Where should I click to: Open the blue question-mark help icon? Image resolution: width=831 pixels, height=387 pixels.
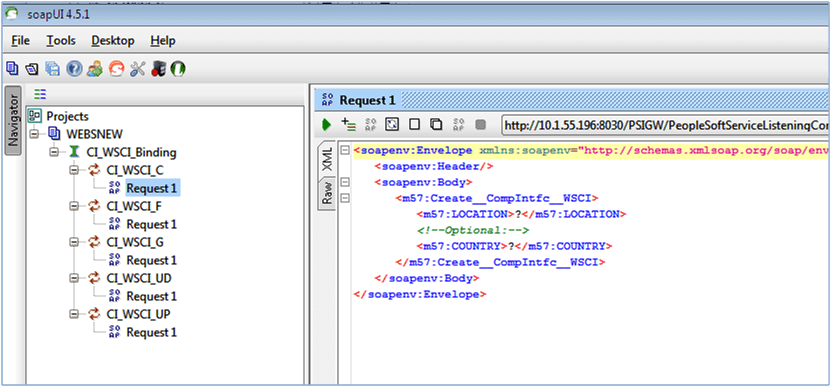click(x=74, y=69)
